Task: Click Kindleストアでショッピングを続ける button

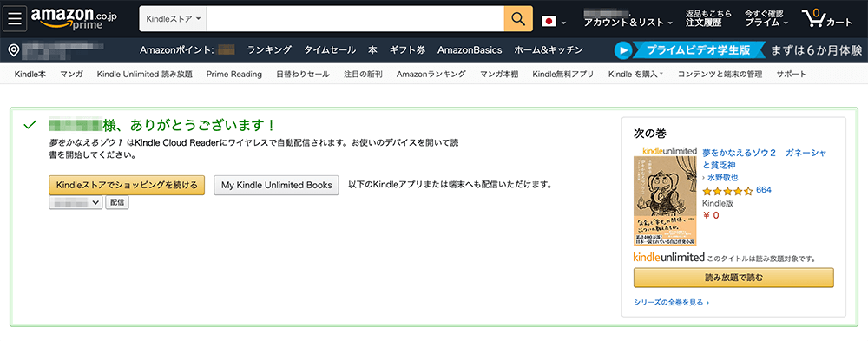Action: [x=127, y=185]
